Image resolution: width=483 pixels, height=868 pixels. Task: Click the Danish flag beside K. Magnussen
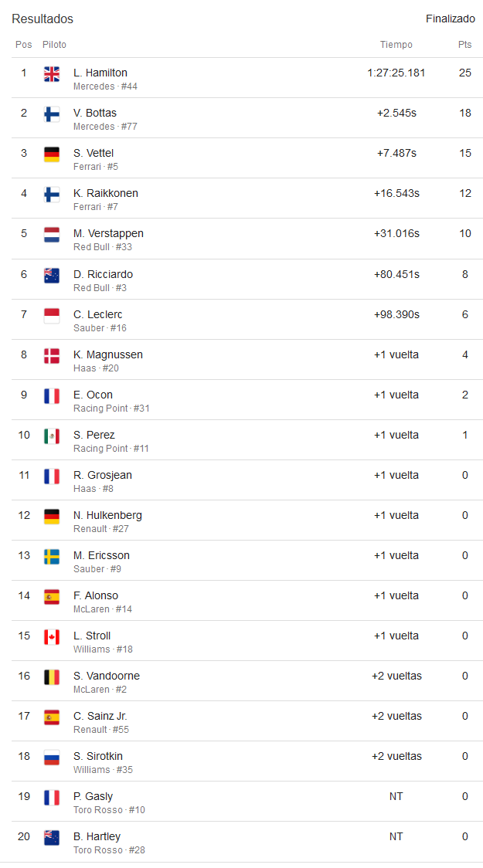[x=52, y=356]
